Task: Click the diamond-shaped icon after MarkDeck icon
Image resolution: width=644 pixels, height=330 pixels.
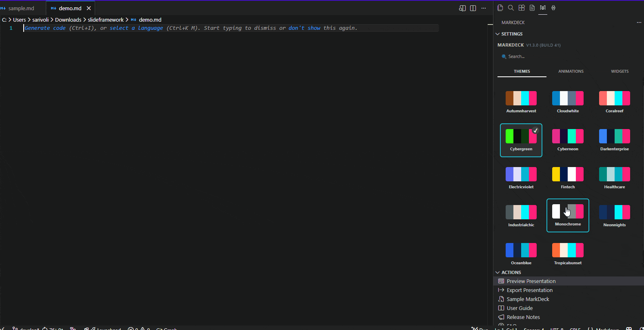Action: tap(553, 8)
